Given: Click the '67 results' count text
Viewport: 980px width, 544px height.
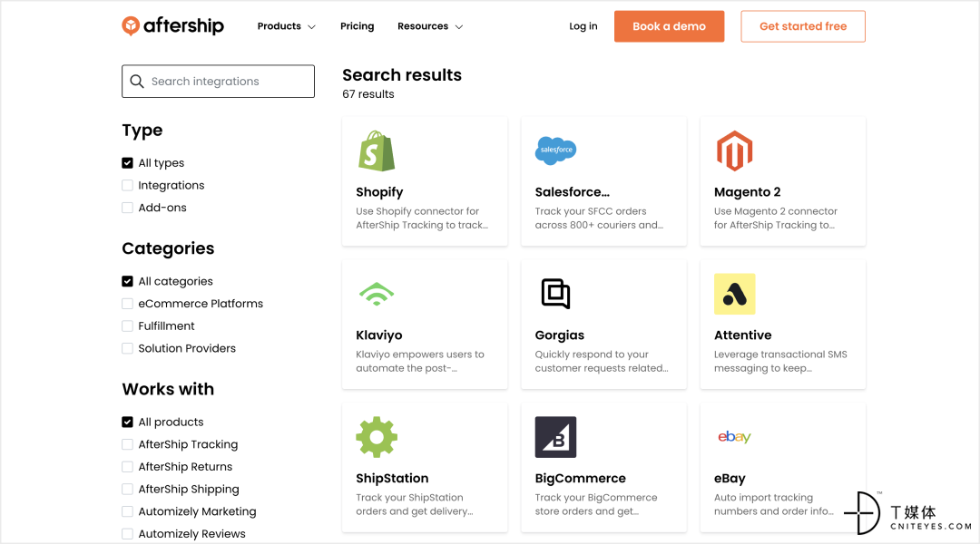Looking at the screenshot, I should click(368, 94).
